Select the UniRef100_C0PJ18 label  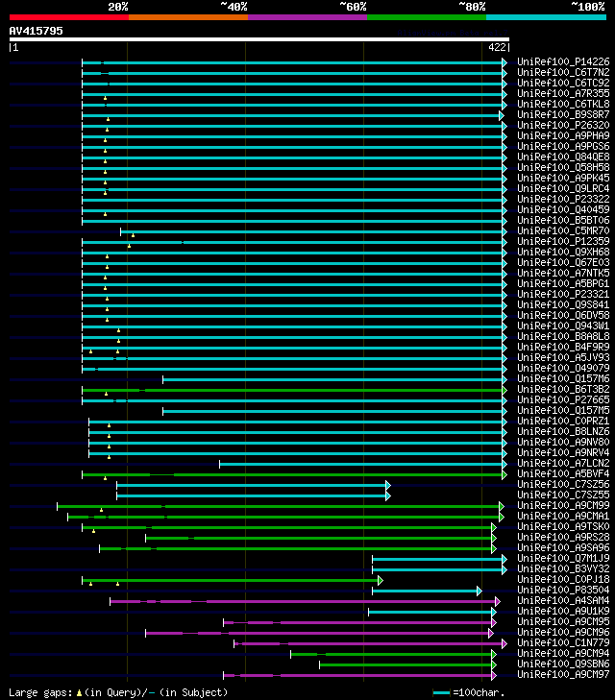pyautogui.click(x=563, y=579)
